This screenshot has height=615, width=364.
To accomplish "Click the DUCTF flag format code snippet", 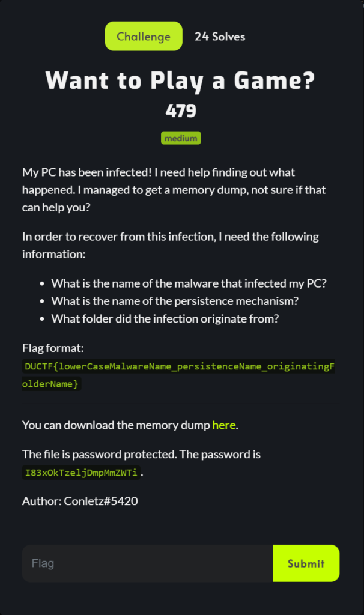I will coord(178,375).
